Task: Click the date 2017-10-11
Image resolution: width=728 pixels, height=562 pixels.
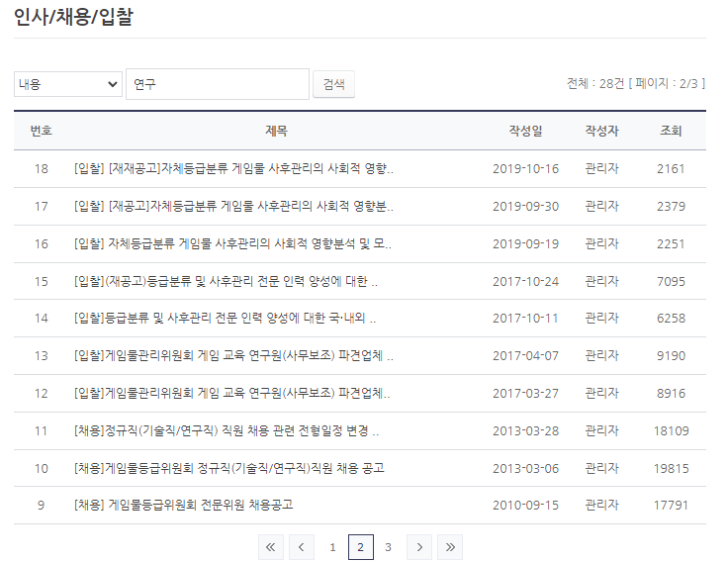Action: pos(525,319)
